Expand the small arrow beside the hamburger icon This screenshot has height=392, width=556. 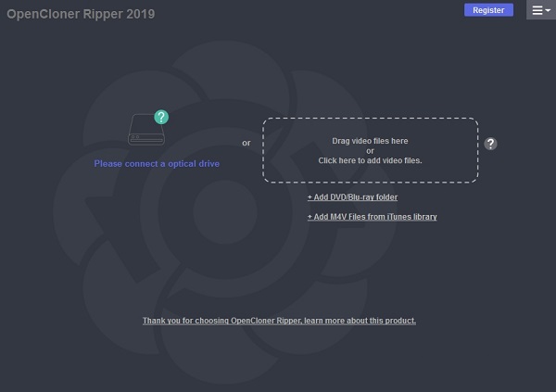pos(548,10)
